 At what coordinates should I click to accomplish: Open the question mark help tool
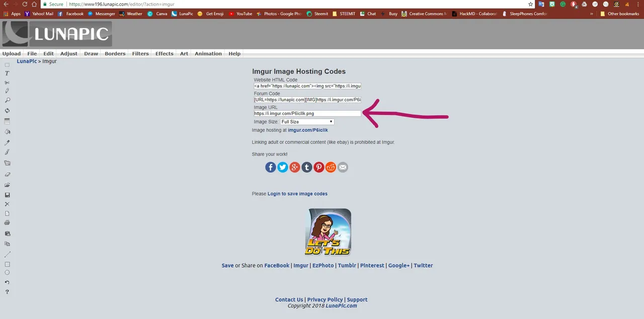[7, 292]
